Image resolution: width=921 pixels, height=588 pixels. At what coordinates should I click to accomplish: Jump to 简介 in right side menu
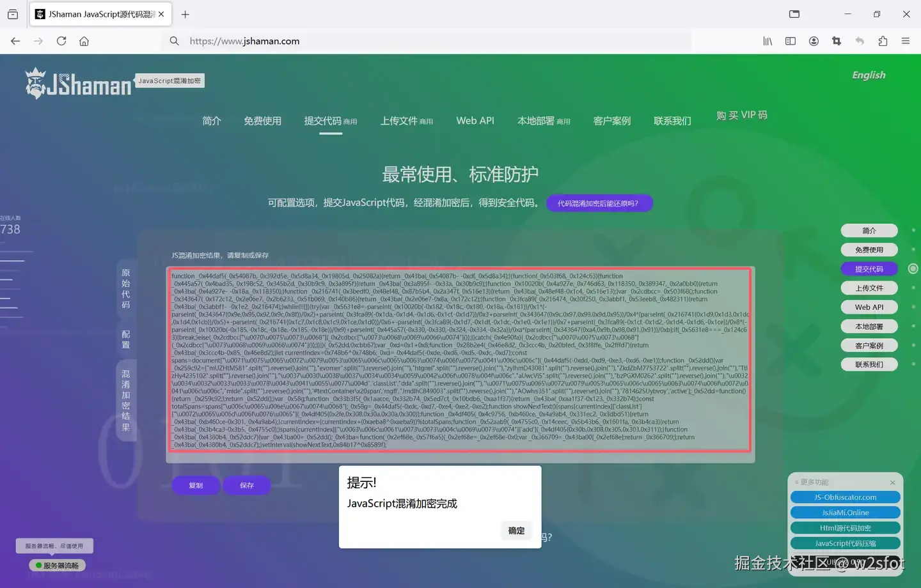(869, 231)
